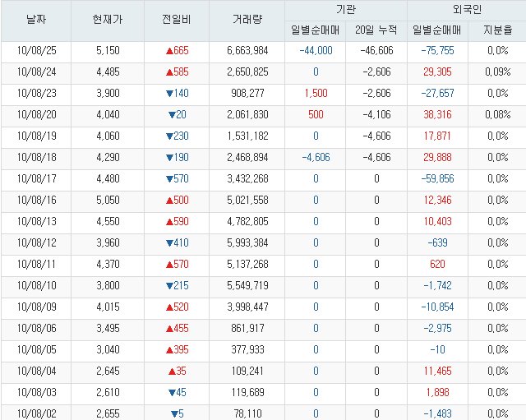The image size is (526, 420).
Task: Click foreigner net value 38,316
Action: [437, 115]
